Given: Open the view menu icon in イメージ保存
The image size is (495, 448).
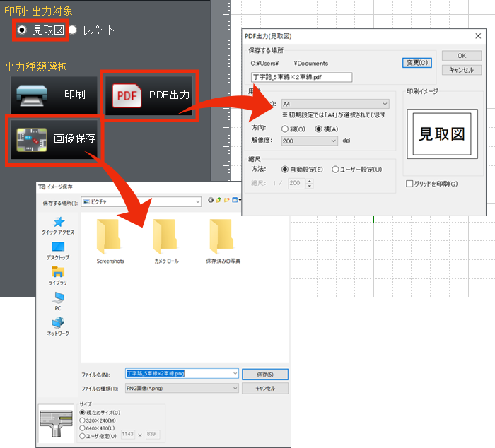Looking at the screenshot, I should pyautogui.click(x=236, y=200).
